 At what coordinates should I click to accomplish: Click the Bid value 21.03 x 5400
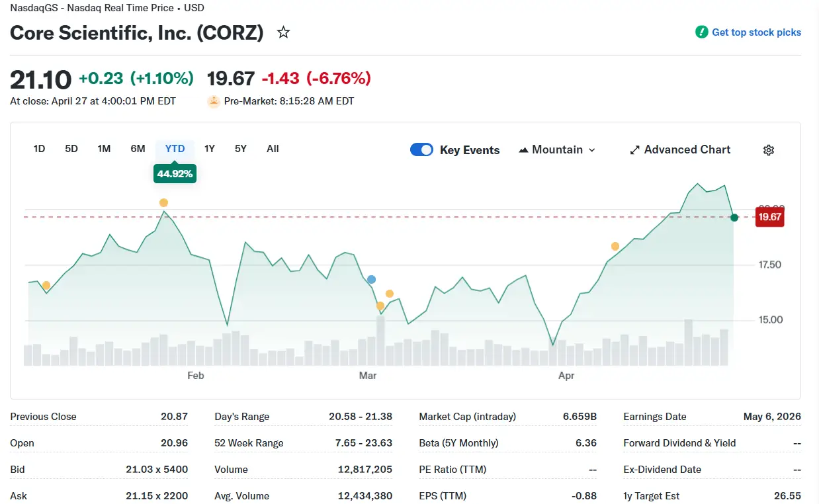pyautogui.click(x=157, y=470)
